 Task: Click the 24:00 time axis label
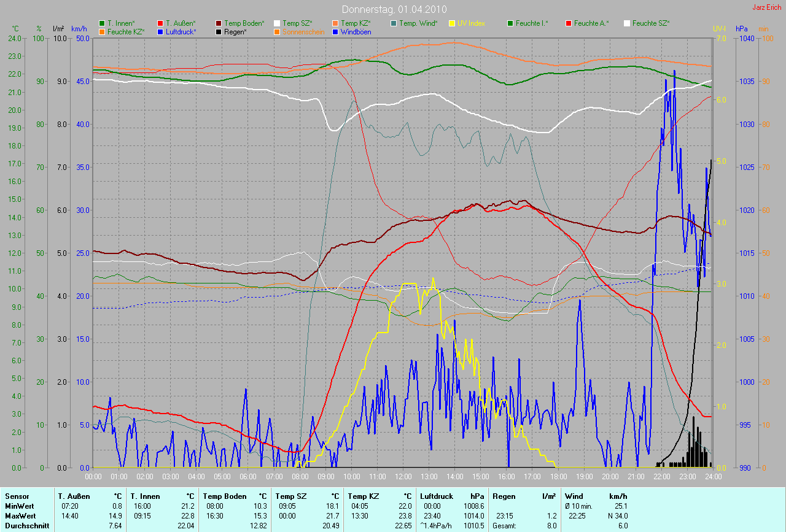point(712,476)
